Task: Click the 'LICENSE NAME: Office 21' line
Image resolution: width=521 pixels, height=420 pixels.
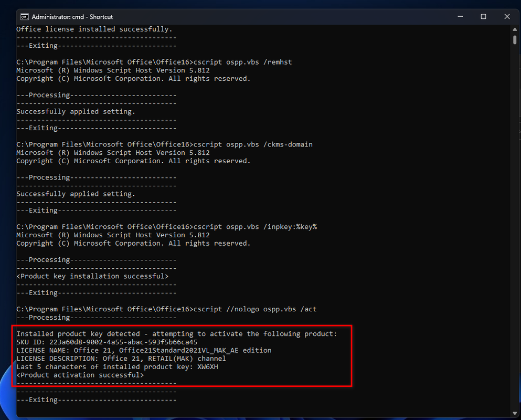Action: pyautogui.click(x=144, y=351)
